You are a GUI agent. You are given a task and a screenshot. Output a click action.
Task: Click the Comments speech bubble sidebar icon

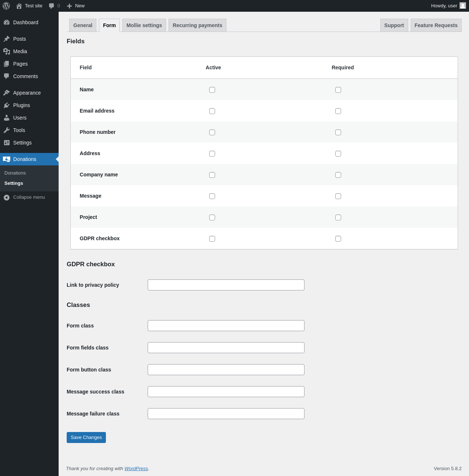coord(7,76)
